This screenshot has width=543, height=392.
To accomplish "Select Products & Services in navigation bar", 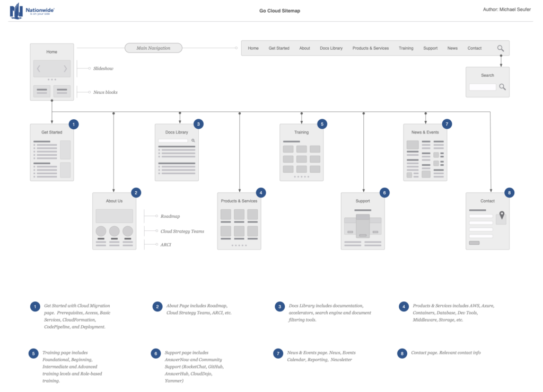I will 371,48.
